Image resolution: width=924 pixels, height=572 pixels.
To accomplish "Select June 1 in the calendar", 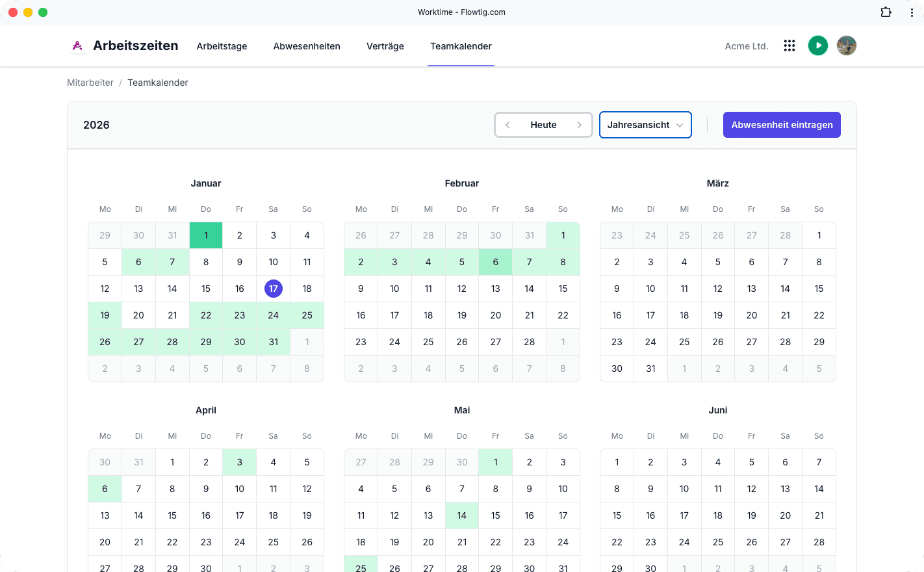I will pos(617,462).
